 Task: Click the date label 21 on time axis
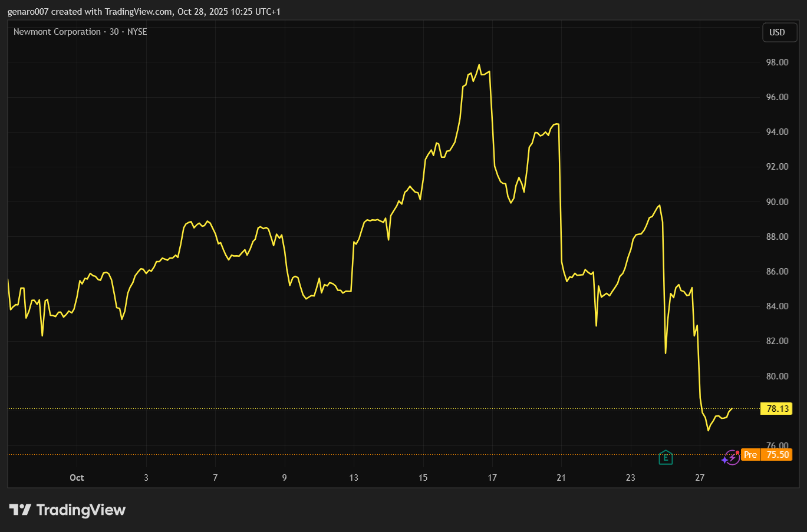tap(561, 477)
